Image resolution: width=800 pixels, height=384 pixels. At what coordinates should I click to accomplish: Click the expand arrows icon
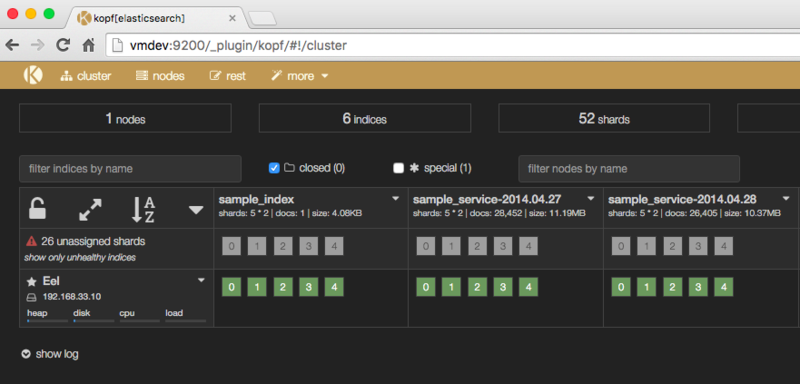(90, 210)
